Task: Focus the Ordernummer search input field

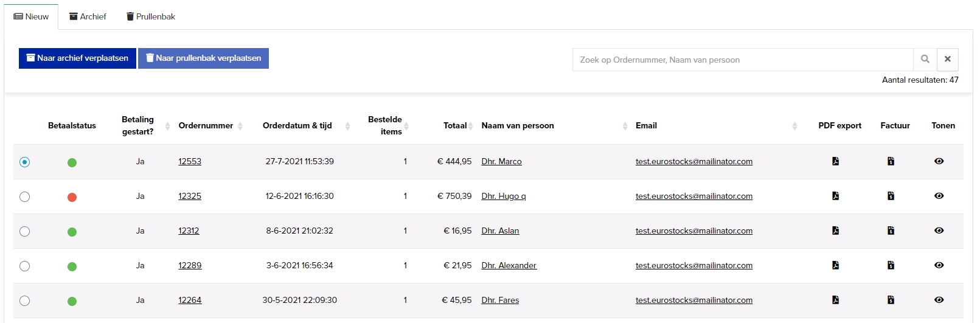Action: tap(742, 60)
